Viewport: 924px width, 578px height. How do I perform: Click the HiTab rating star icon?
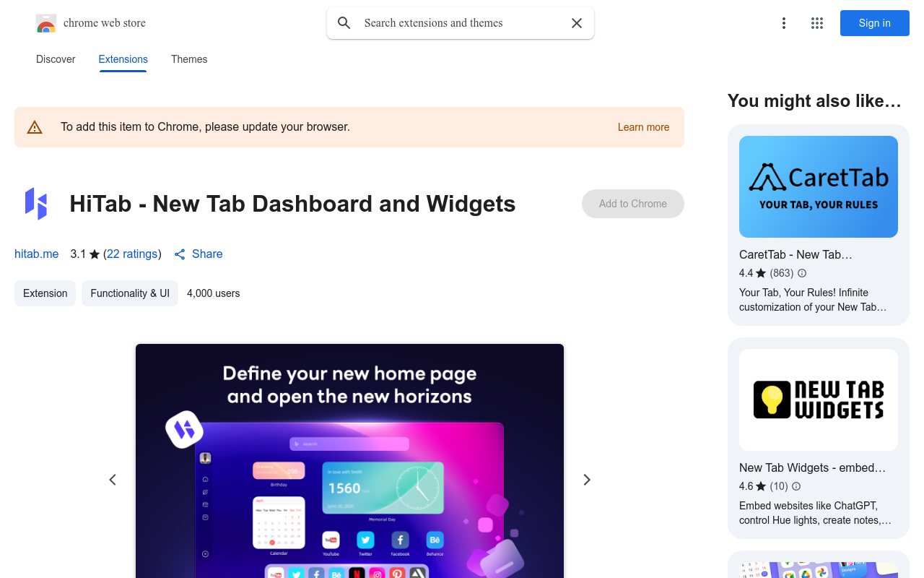95,254
